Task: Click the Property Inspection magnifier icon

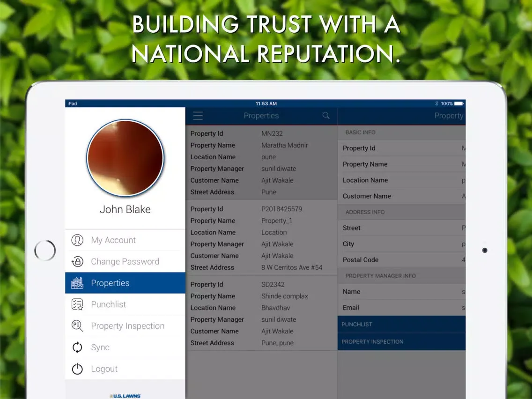Action: 77,326
